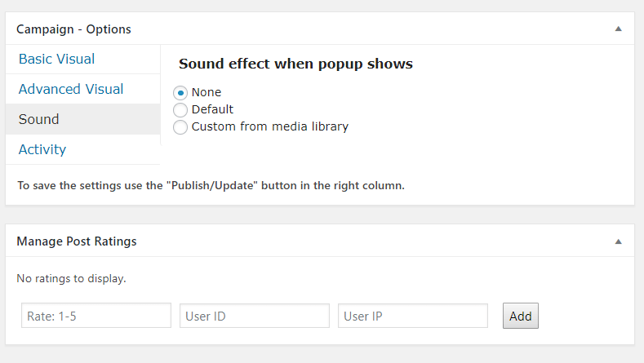Click the "Custom from media library" label
This screenshot has width=644, height=363.
270,126
